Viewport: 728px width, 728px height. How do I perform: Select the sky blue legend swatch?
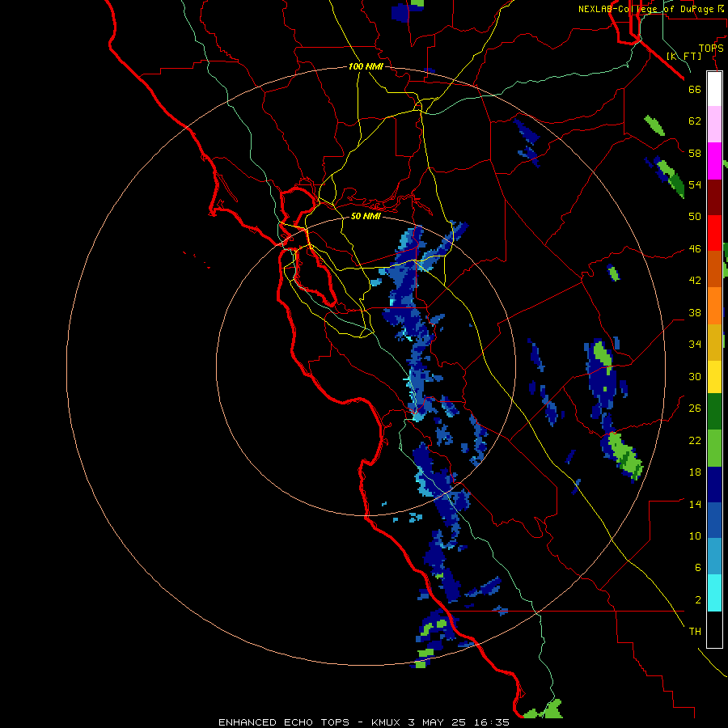pyautogui.click(x=714, y=557)
